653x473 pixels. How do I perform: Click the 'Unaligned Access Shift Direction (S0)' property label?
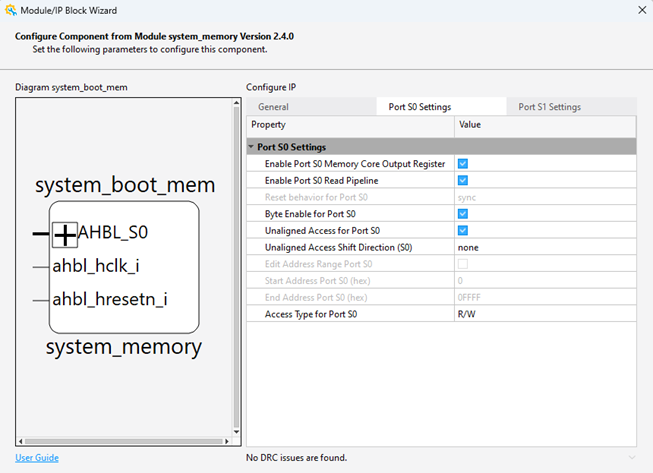[339, 247]
